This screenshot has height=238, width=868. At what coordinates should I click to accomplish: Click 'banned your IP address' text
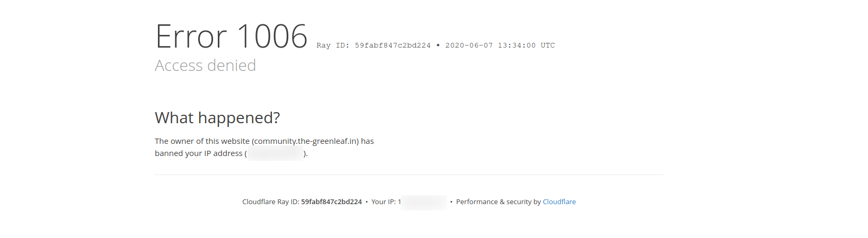coord(198,153)
